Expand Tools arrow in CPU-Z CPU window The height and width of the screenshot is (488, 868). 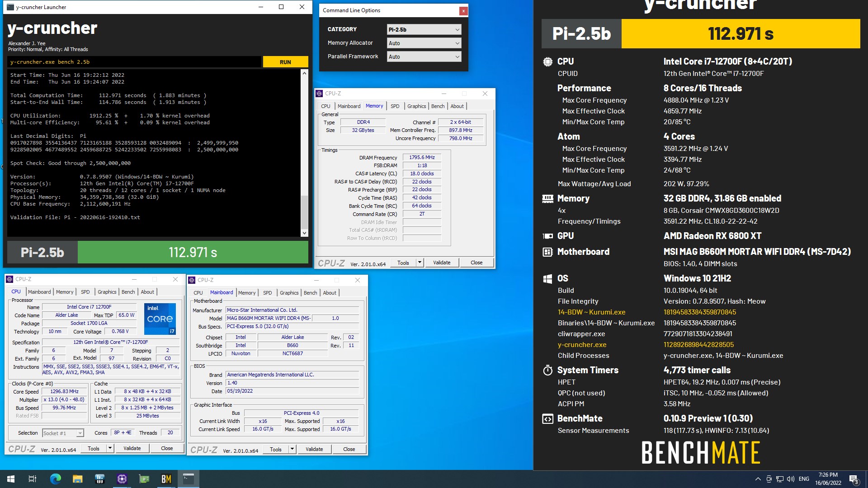pyautogui.click(x=110, y=448)
